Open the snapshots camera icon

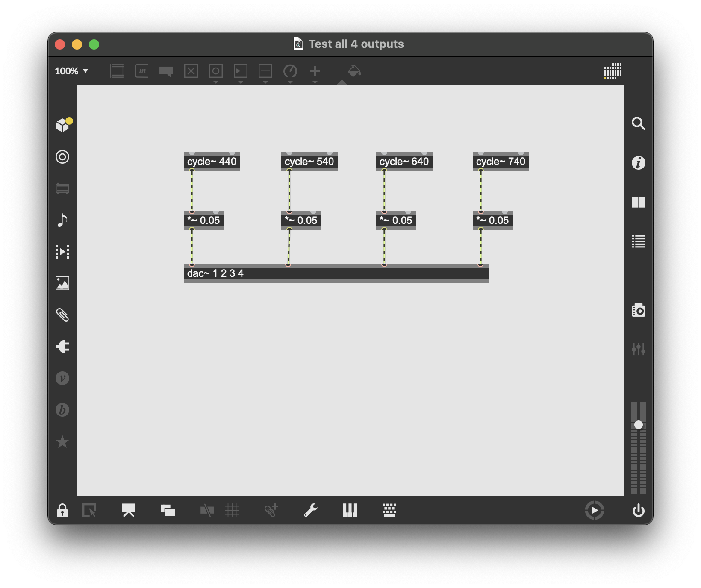(638, 310)
